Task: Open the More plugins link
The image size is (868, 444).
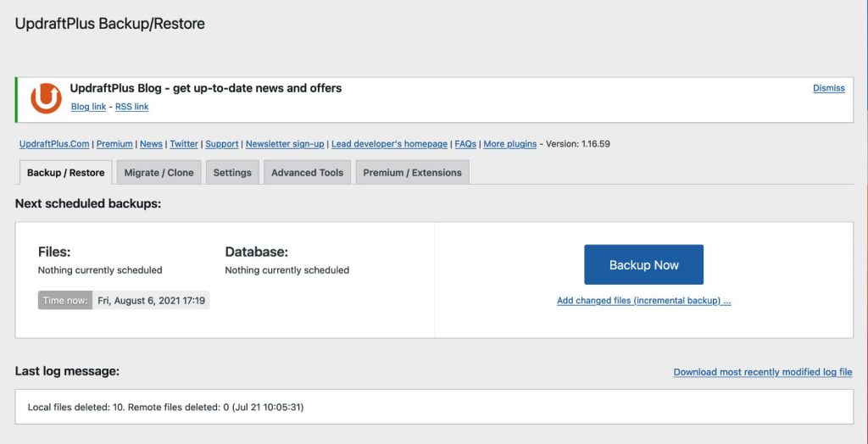Action: [509, 144]
